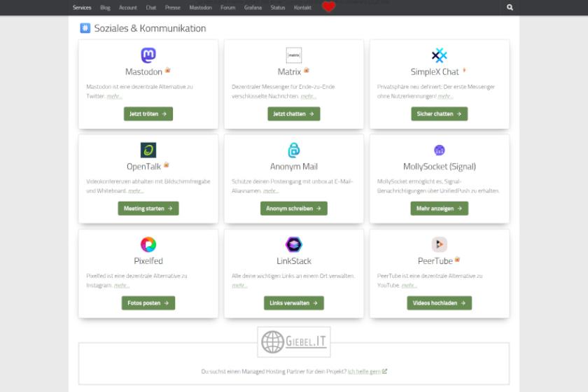Click the badge icon next to Matrix title

[x=307, y=70]
